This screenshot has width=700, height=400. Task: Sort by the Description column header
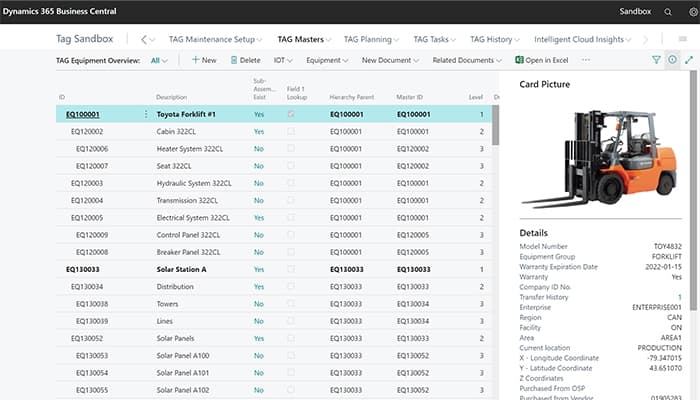[x=171, y=97]
